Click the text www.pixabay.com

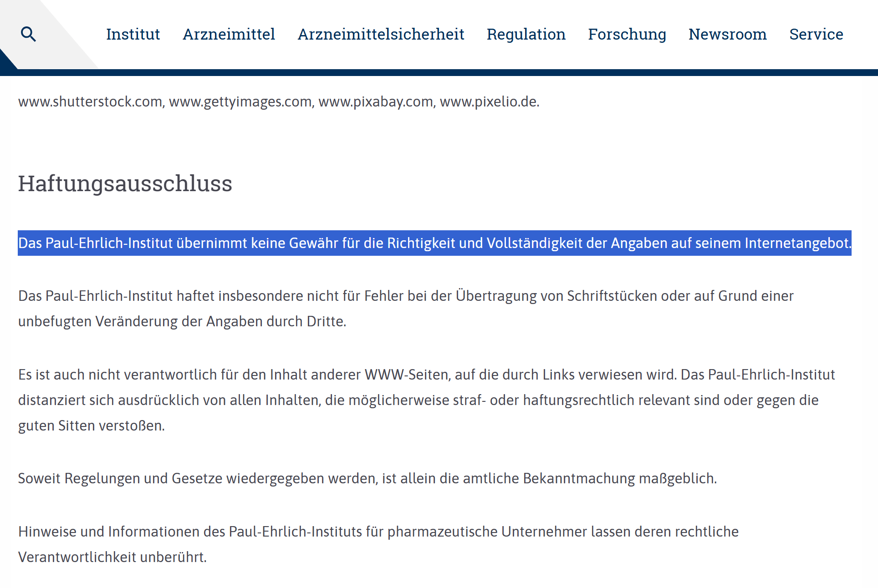pos(376,101)
